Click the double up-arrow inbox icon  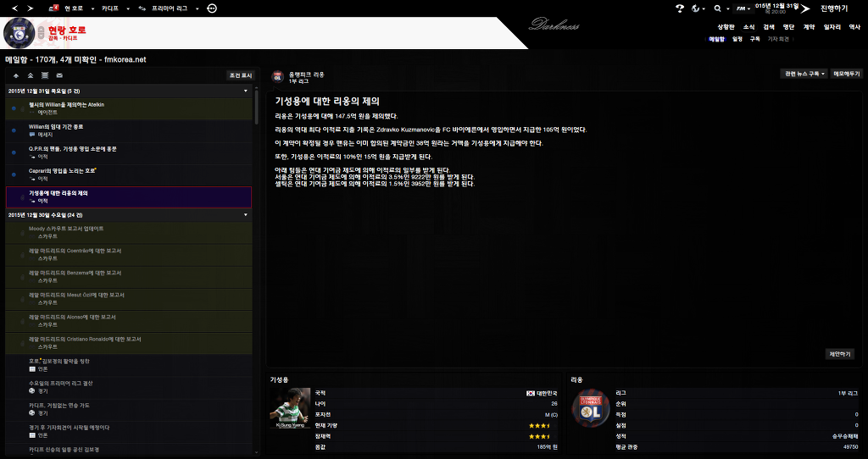pos(31,75)
